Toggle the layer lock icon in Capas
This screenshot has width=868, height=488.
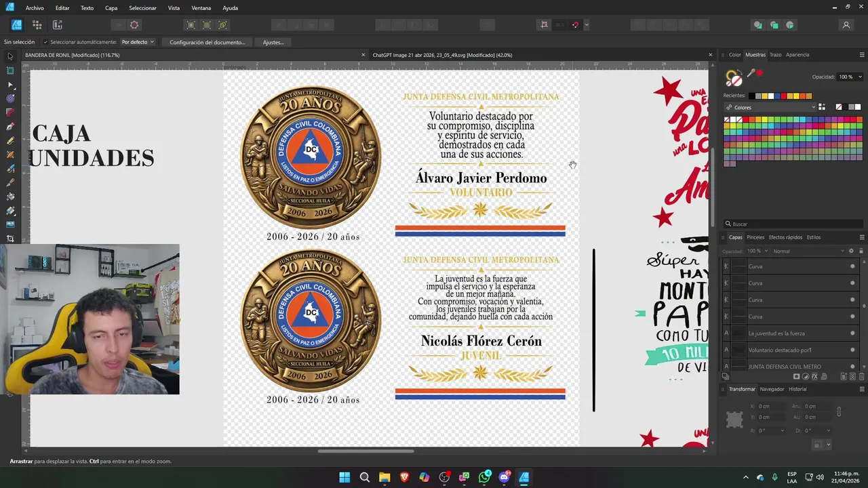tap(861, 251)
